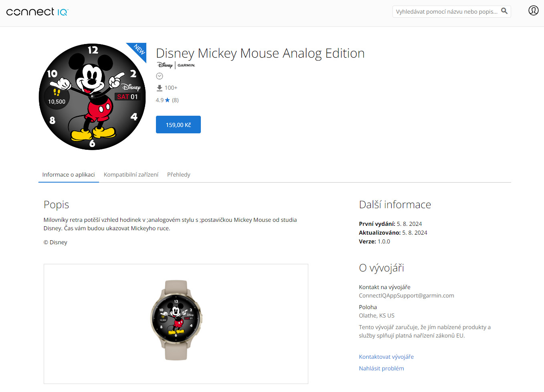The width and height of the screenshot is (544, 392).
Task: Open the large Mickey Mouse watch face image
Action: (92, 96)
